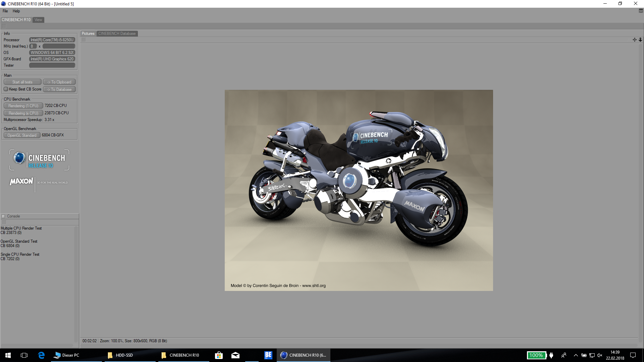
Task: Open the Mail app on the taskbar
Action: click(x=235, y=355)
